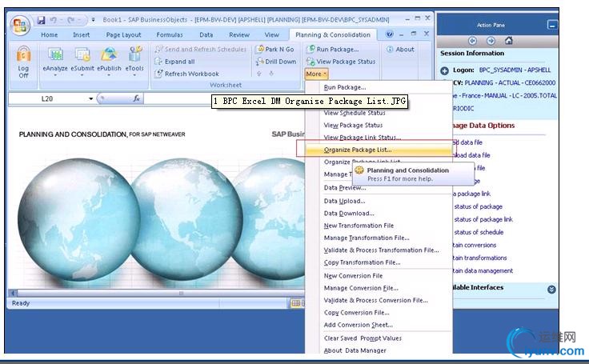Choose Data Download... menu item
The height and width of the screenshot is (364, 589).
point(349,214)
